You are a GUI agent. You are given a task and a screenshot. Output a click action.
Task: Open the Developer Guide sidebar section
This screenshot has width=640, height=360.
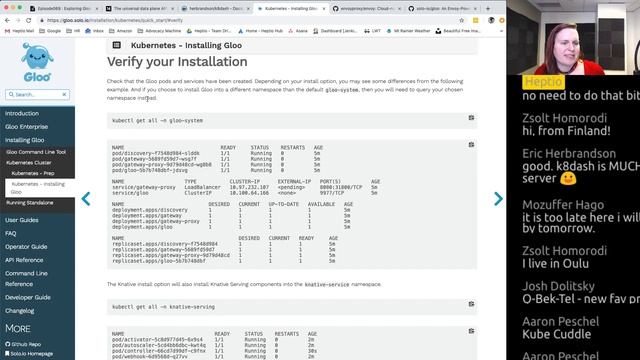(28, 297)
